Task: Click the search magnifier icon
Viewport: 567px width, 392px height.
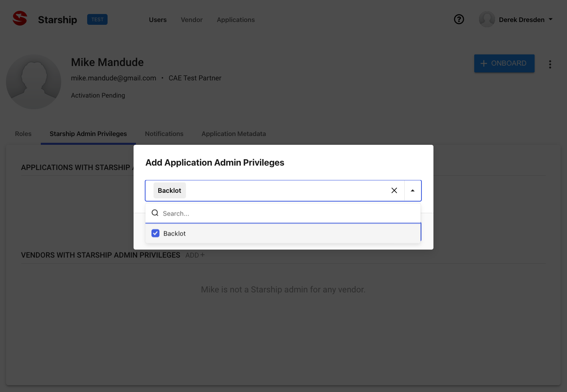Action: (x=155, y=213)
